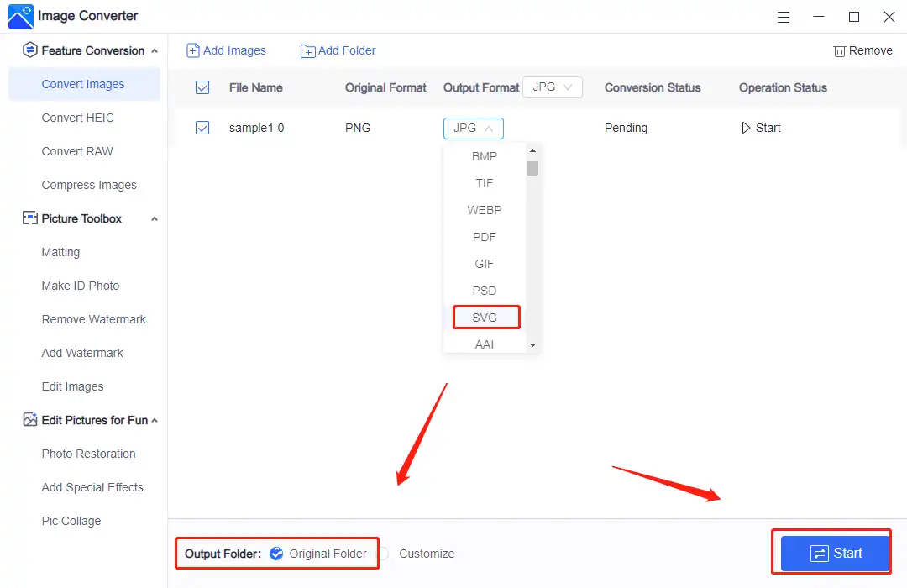Click the Add Images button label
The height and width of the screenshot is (588, 907).
pos(234,51)
